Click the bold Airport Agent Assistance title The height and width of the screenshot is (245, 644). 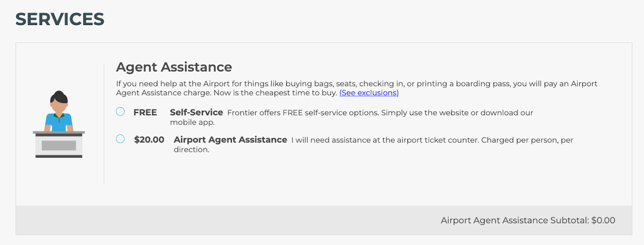[x=230, y=140]
